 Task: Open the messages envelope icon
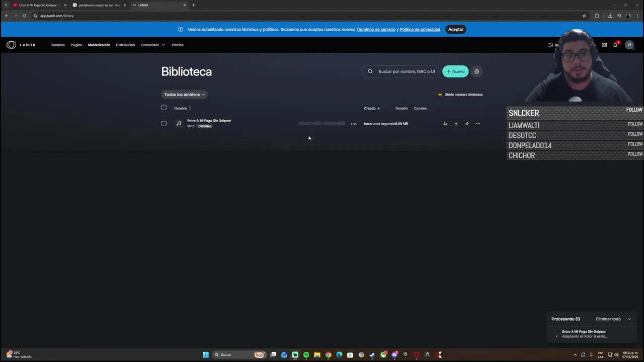(x=604, y=45)
